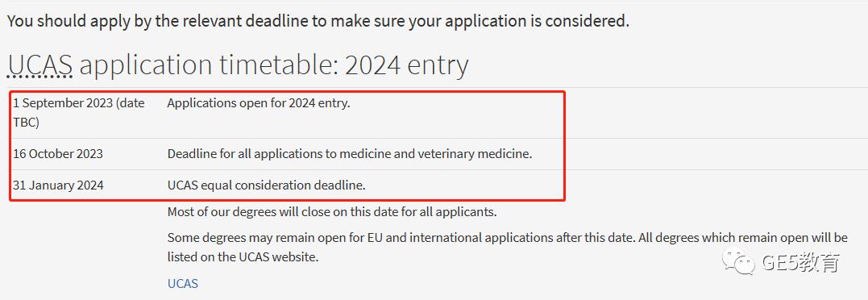Screen dimensions: 868x300
Task: Click the dotted-underlined UCAS abbreviation in heading
Action: [40, 65]
